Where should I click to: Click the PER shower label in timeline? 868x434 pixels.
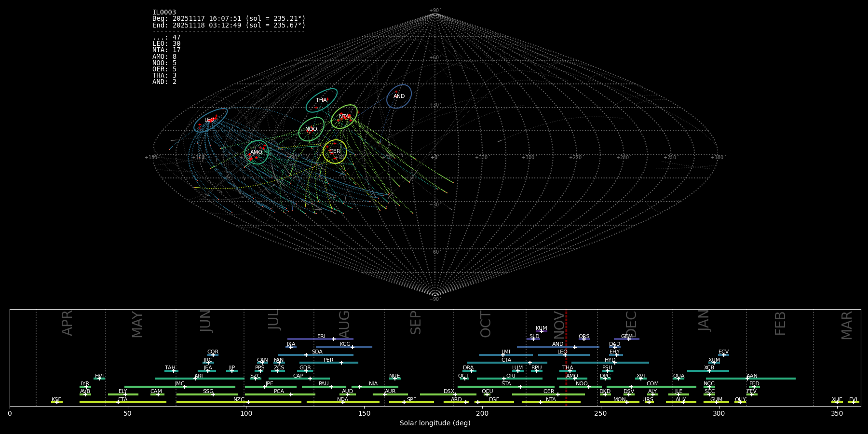[328, 360]
